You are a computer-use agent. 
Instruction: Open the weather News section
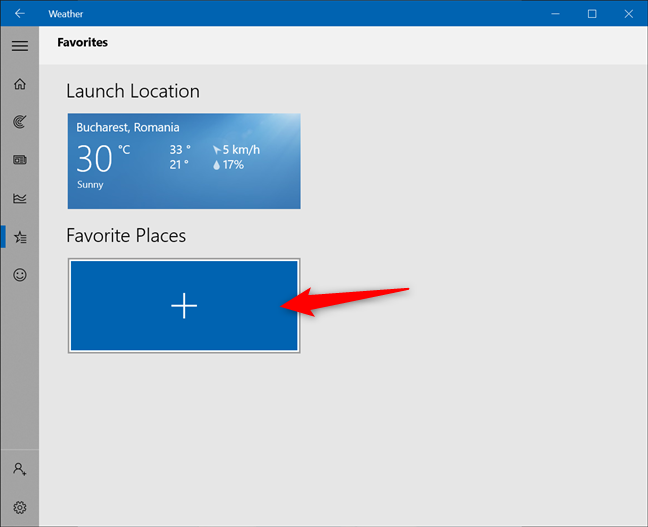coord(19,159)
